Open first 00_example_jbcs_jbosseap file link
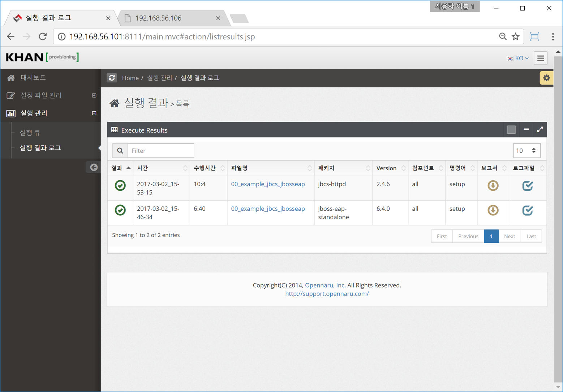 268,184
